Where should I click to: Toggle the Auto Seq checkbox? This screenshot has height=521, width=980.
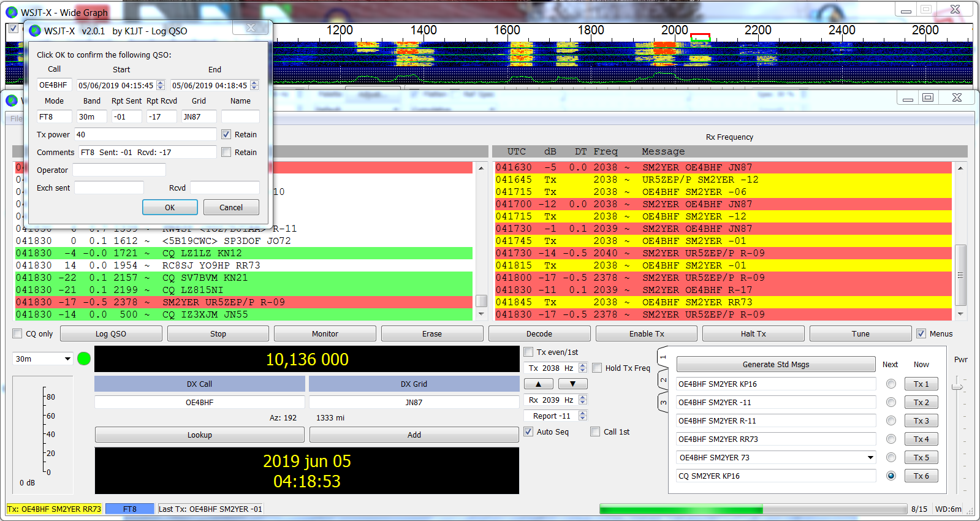coord(528,432)
